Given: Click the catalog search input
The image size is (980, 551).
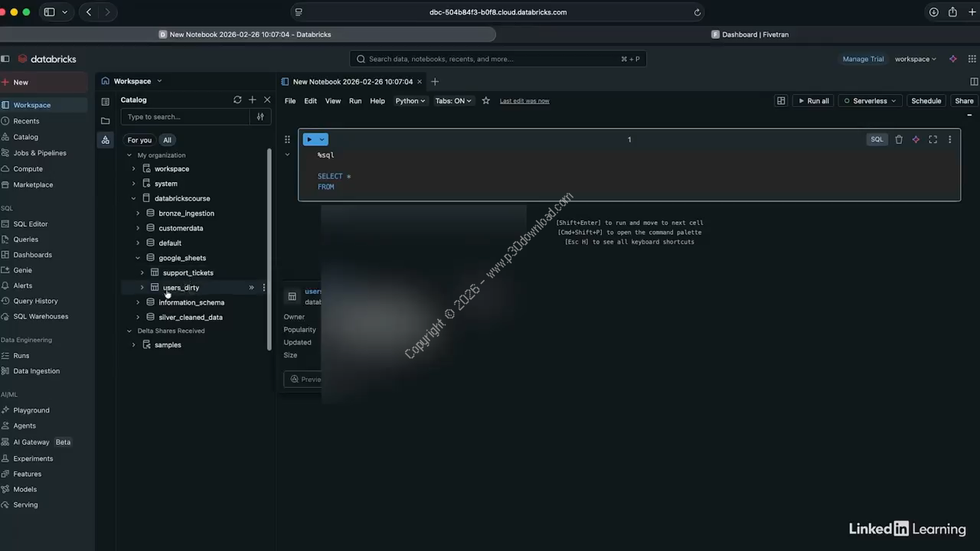Looking at the screenshot, I should tap(187, 116).
